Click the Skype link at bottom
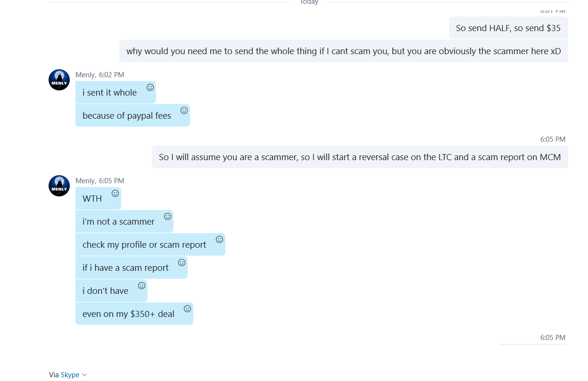 [x=70, y=375]
